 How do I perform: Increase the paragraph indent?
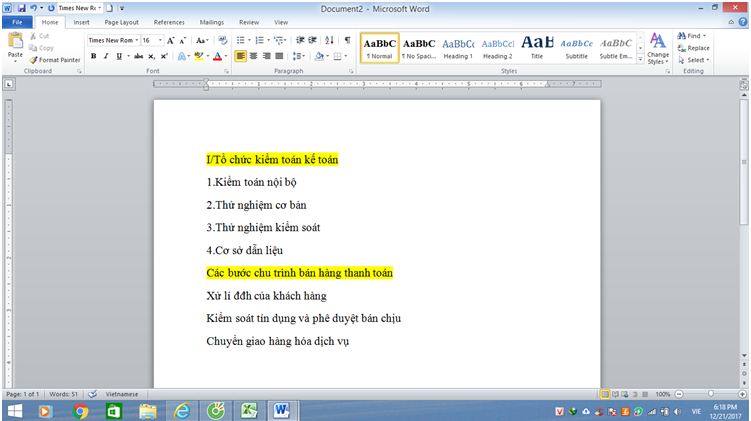pyautogui.click(x=314, y=40)
